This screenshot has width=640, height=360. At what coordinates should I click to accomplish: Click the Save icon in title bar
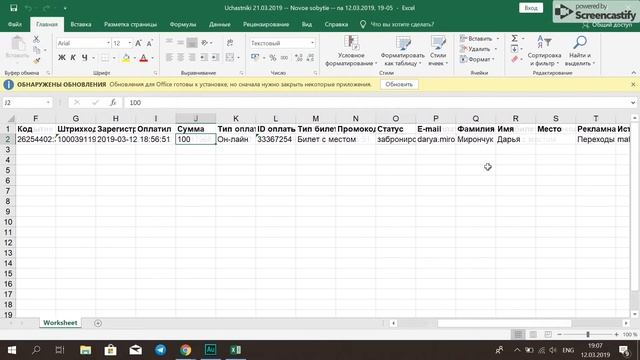pos(13,8)
